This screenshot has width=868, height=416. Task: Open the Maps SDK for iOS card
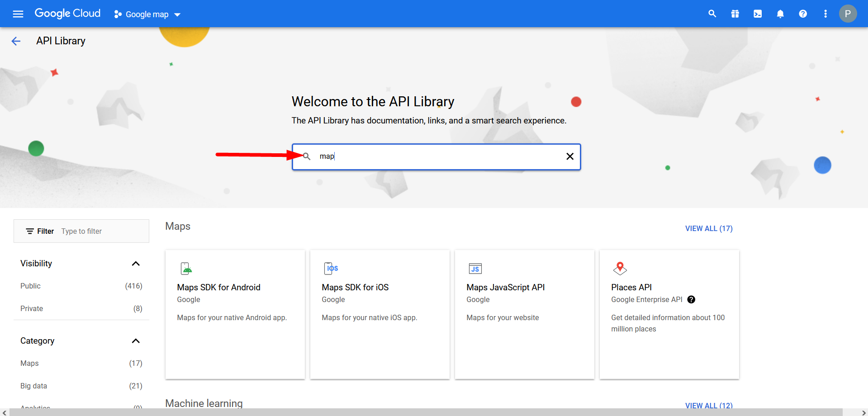point(380,314)
